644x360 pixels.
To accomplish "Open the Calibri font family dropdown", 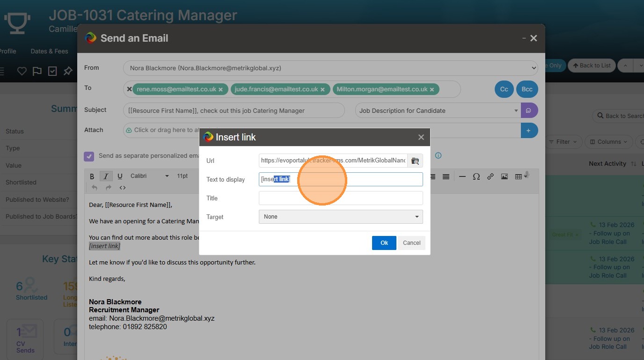I will (149, 176).
